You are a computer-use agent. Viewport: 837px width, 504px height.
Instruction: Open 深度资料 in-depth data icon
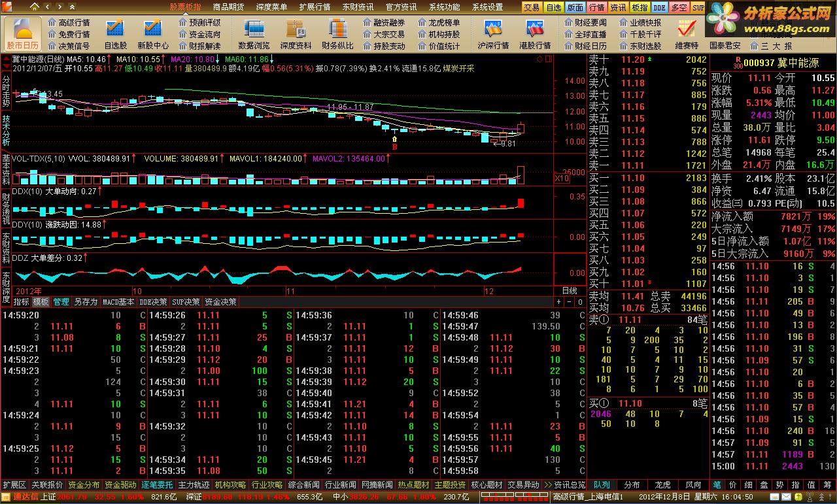tap(296, 34)
